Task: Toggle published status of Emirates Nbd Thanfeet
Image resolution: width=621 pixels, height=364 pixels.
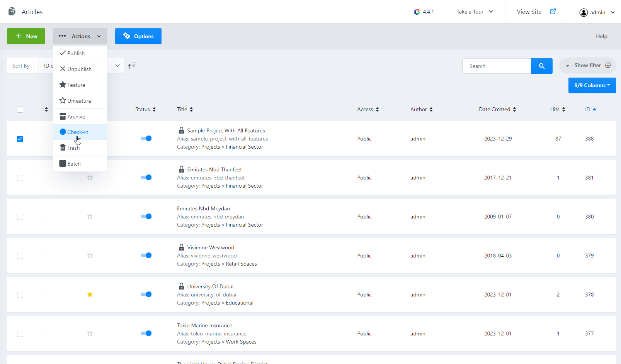Action: [146, 178]
